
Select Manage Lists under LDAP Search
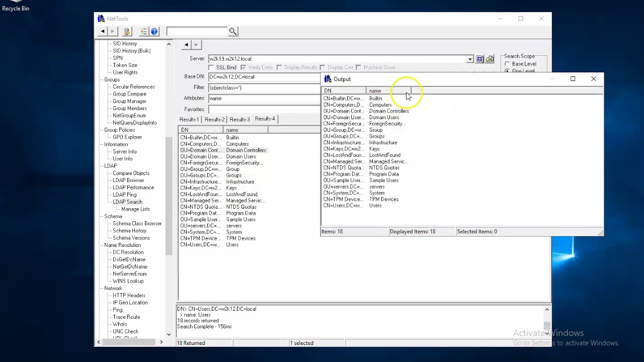[x=135, y=209]
